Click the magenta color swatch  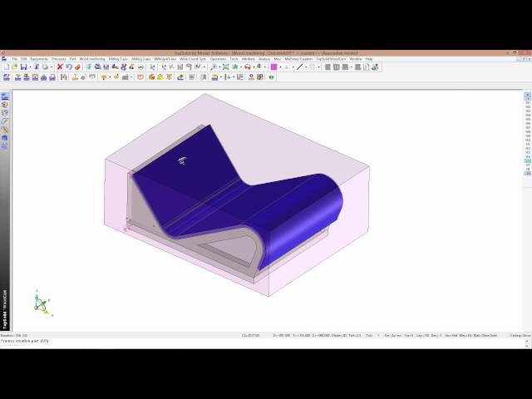point(273,66)
